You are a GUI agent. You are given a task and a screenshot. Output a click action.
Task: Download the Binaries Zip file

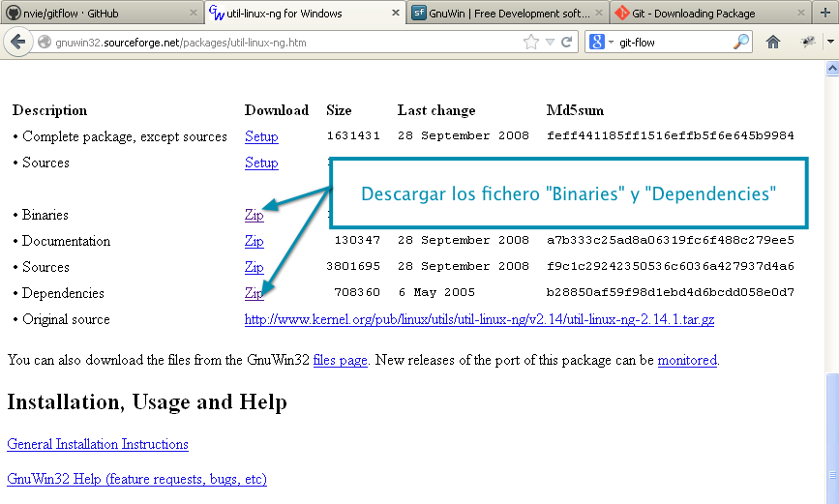tap(255, 215)
